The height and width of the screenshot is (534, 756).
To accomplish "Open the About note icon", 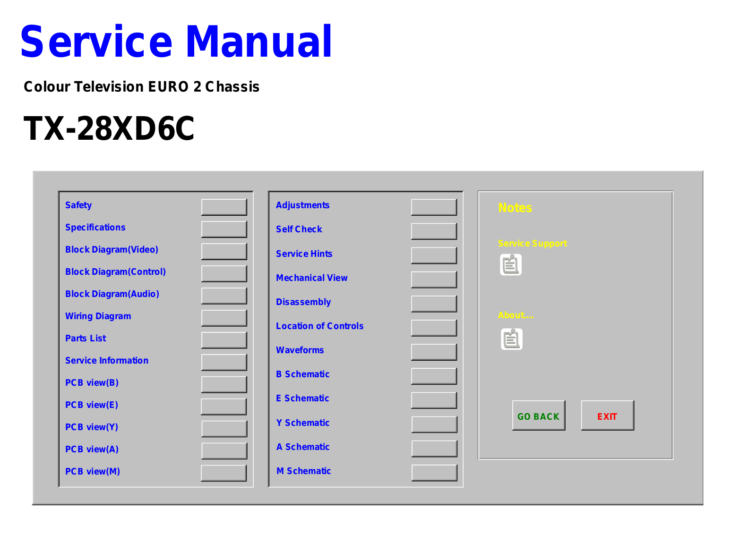I will 512,339.
